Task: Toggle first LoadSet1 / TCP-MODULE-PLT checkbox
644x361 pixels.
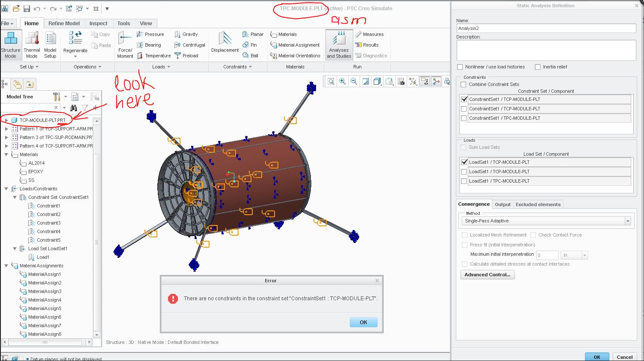Action: 464,162
